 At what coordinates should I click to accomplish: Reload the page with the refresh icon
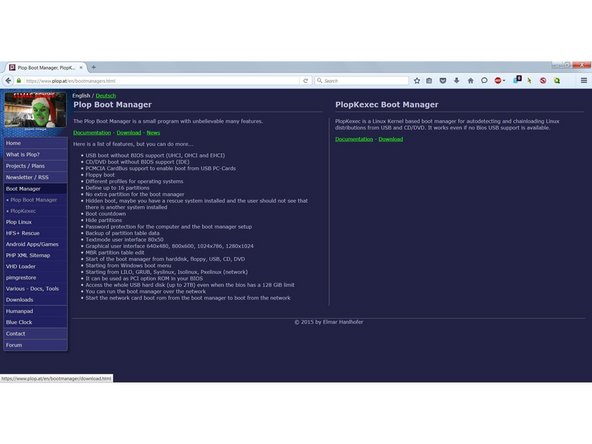click(305, 80)
